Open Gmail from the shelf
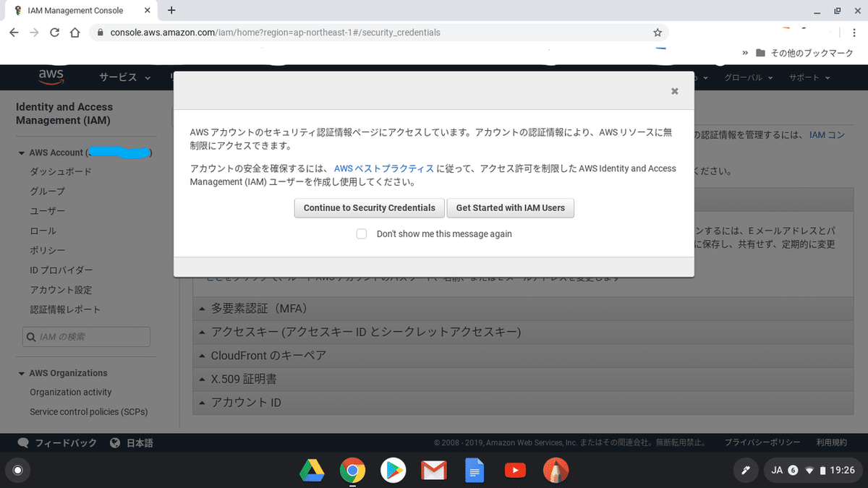The height and width of the screenshot is (488, 868). pyautogui.click(x=434, y=471)
